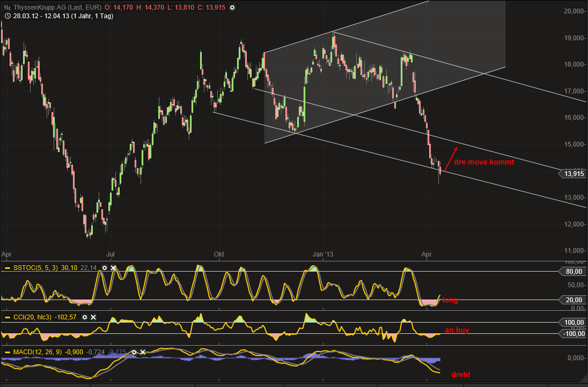Click the 20,000 price axis label
Screen dimensions: 588x387
574,11
